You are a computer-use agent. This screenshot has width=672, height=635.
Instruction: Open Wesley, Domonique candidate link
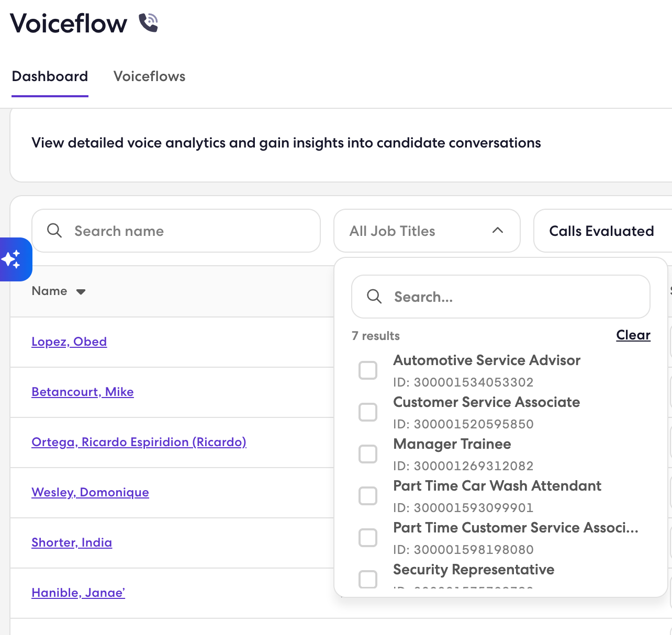click(x=90, y=492)
